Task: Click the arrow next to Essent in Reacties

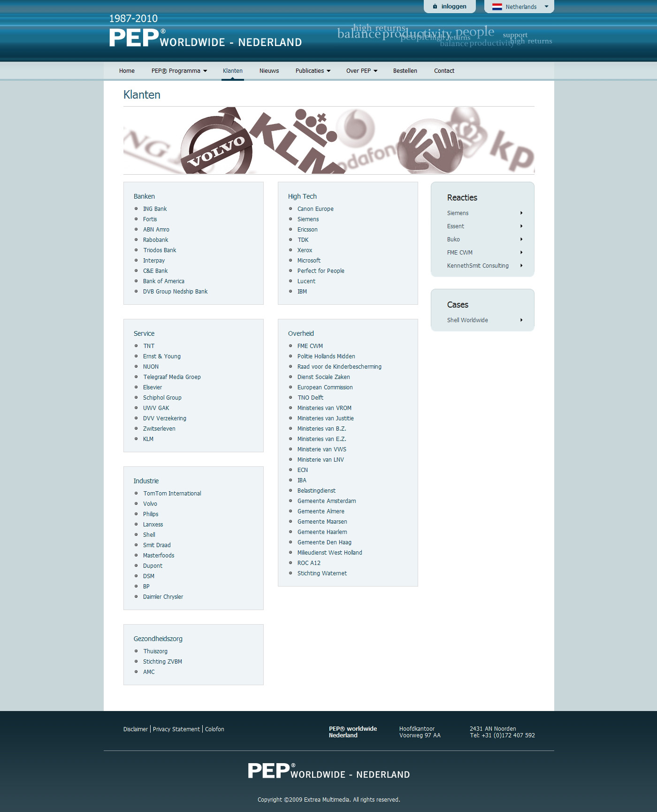Action: 521,226
